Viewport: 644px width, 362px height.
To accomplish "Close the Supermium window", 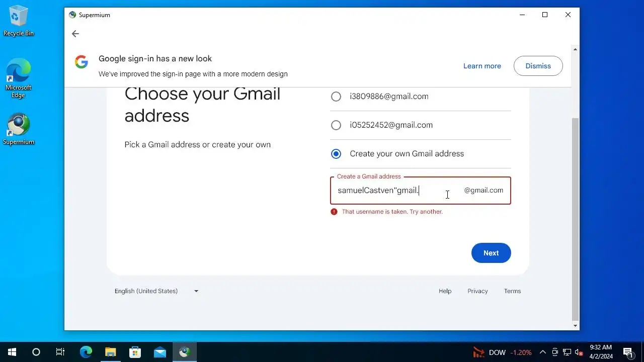I will (568, 15).
